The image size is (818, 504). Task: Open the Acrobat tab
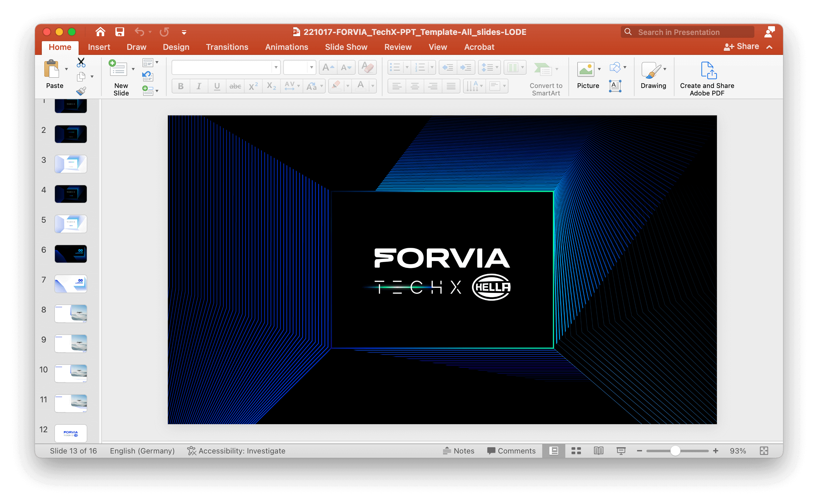[x=479, y=47]
